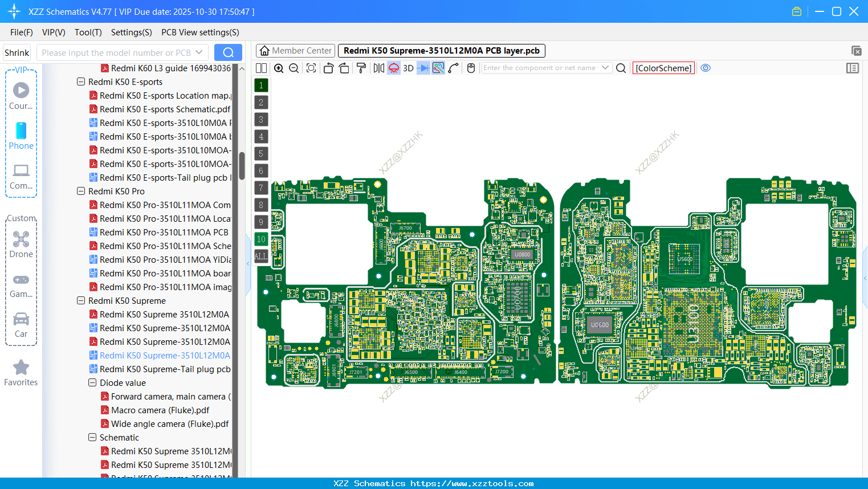The height and width of the screenshot is (489, 868).
Task: Select PCB layer 10
Action: pyautogui.click(x=261, y=239)
